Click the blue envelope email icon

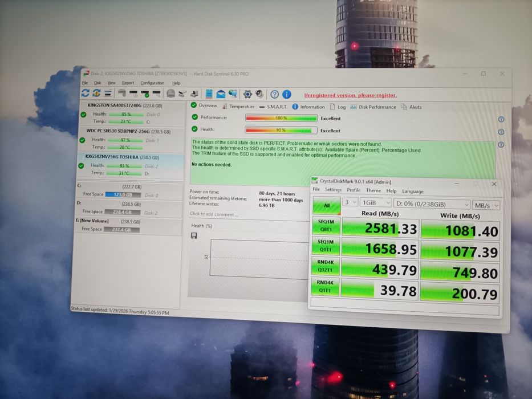coord(221,94)
